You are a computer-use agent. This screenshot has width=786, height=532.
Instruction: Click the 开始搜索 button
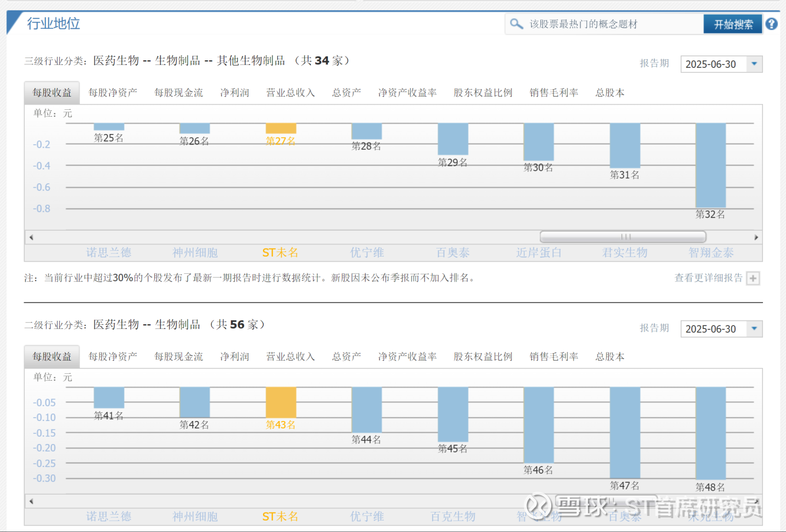point(733,24)
